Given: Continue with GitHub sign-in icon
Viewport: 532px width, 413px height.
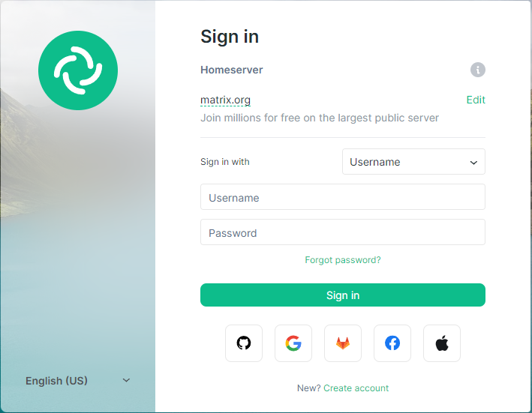Looking at the screenshot, I should 244,343.
